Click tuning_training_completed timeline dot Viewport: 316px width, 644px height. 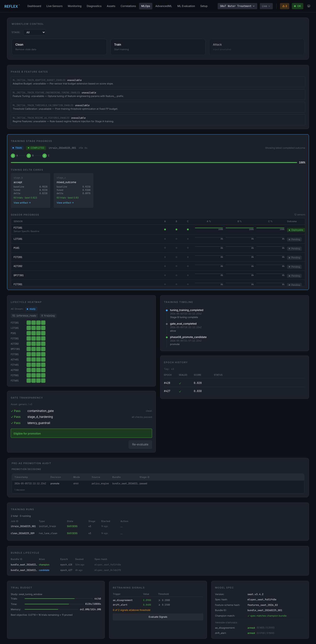167,310
